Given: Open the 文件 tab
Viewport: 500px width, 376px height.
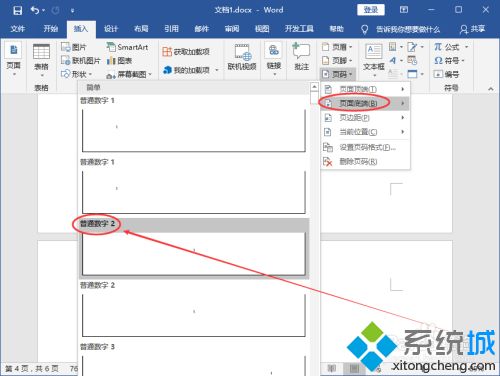Looking at the screenshot, I should [17, 29].
